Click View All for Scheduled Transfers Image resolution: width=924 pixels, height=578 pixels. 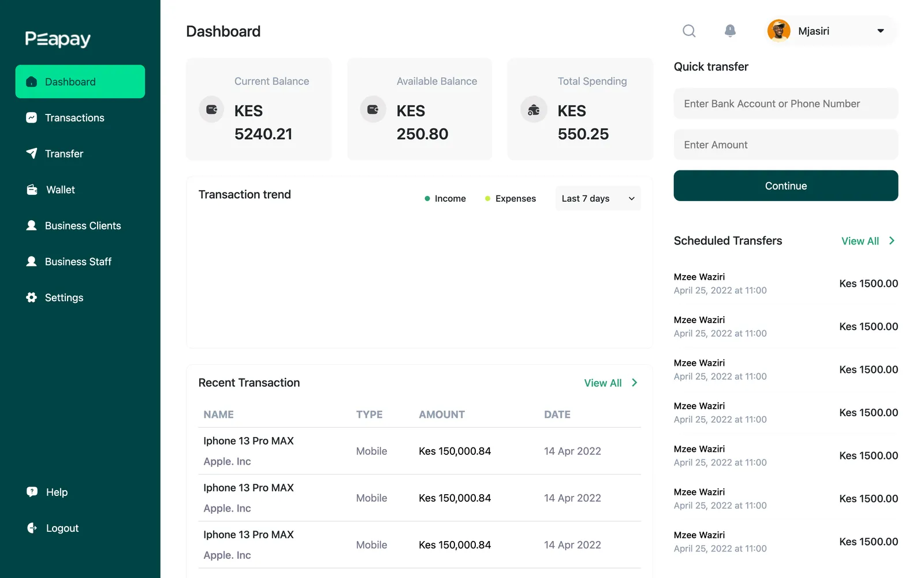860,241
